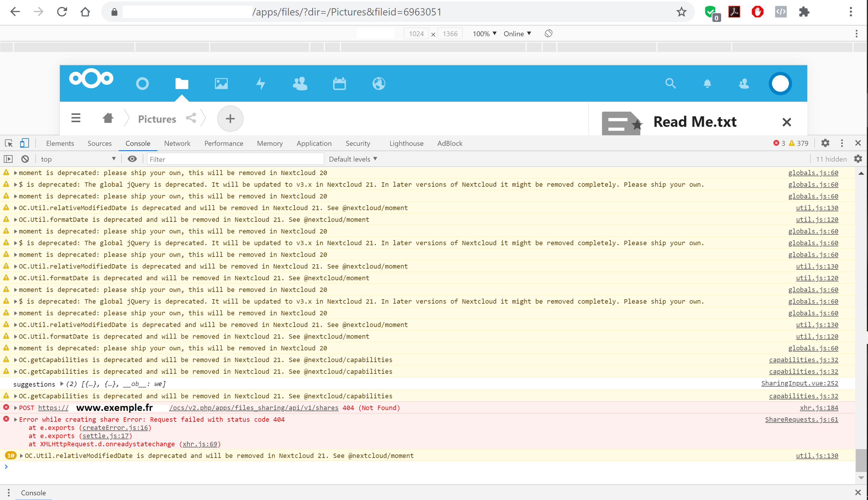
Task: Open the globals.js:60 source link
Action: tap(813, 173)
